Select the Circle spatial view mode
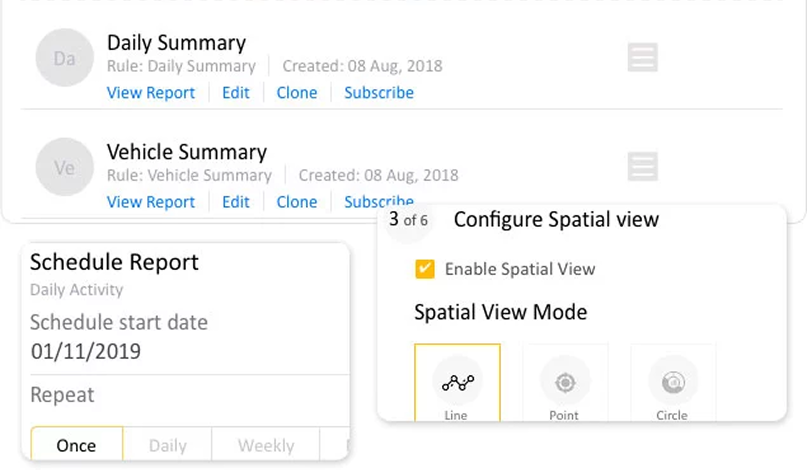Viewport: 807px width, 470px height. tap(672, 384)
